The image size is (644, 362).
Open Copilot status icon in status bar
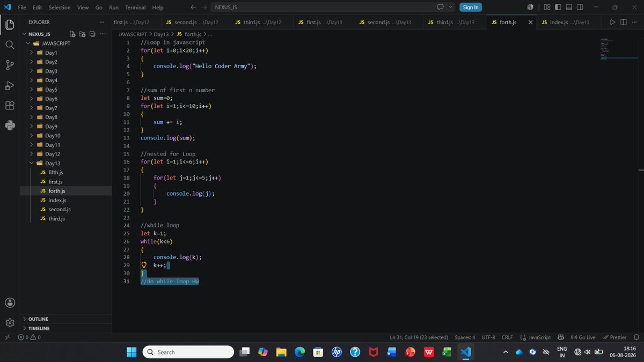click(561, 337)
